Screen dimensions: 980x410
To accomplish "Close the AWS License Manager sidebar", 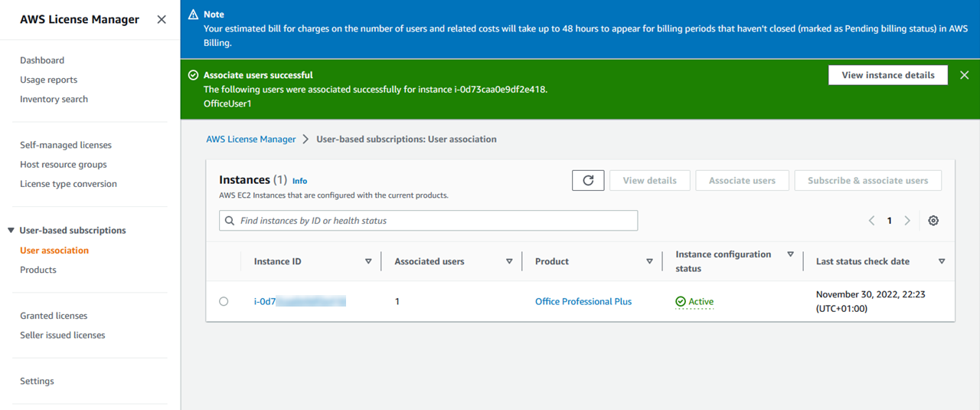I will pyautogui.click(x=162, y=20).
